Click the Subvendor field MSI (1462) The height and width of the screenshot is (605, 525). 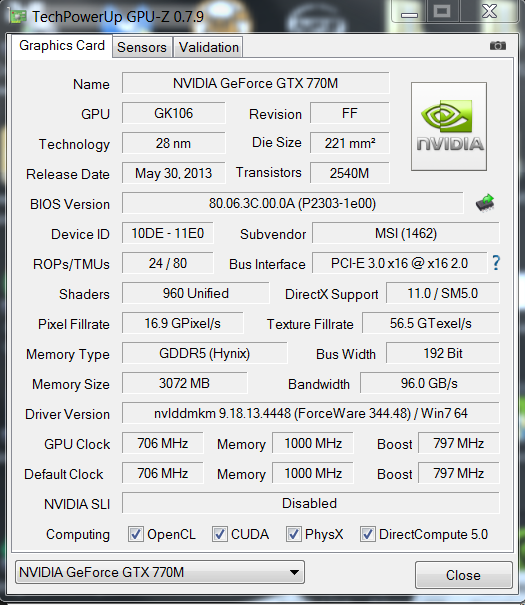pos(406,233)
